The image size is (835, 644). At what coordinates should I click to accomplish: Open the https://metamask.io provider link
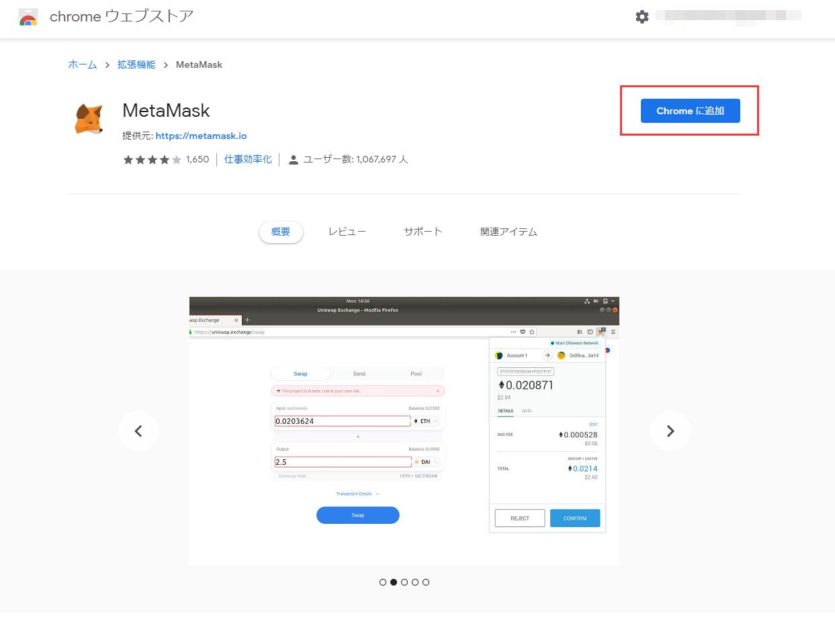(201, 136)
